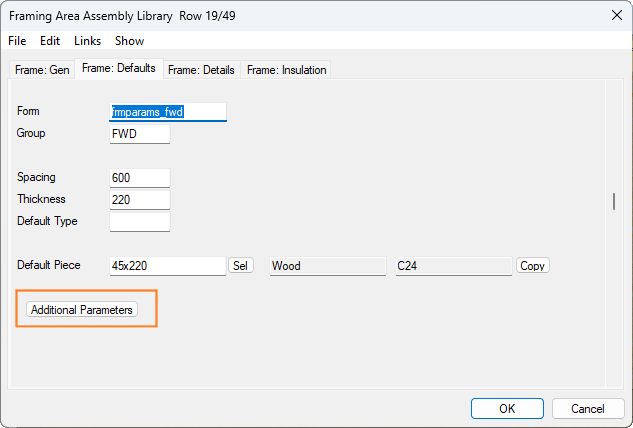Click the vertical scrollbar thumb
633x428 pixels.
click(x=613, y=201)
